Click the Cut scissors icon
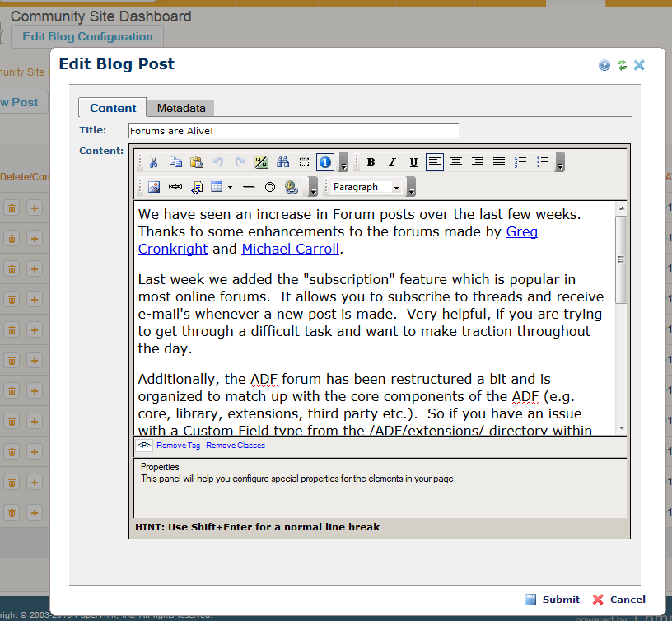672x621 pixels. (x=154, y=162)
